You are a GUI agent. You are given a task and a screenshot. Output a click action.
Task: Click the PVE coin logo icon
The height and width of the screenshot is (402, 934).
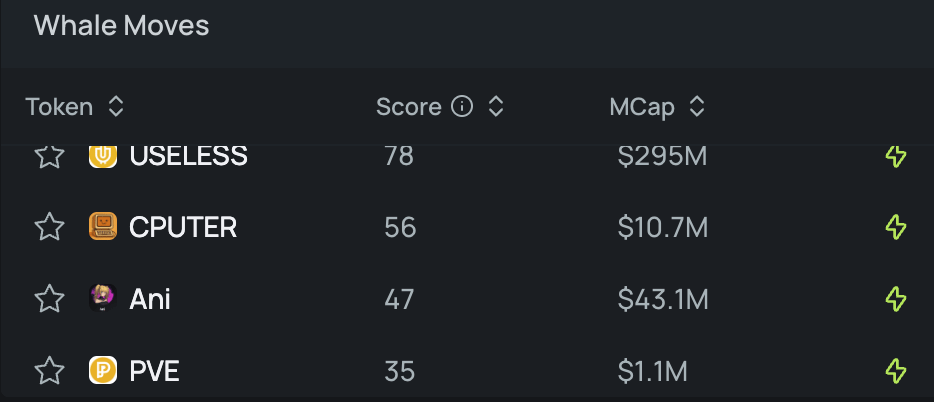coord(103,370)
